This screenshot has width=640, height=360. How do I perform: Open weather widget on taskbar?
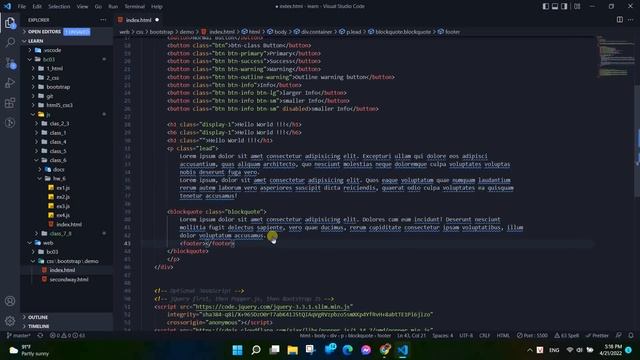pos(29,350)
